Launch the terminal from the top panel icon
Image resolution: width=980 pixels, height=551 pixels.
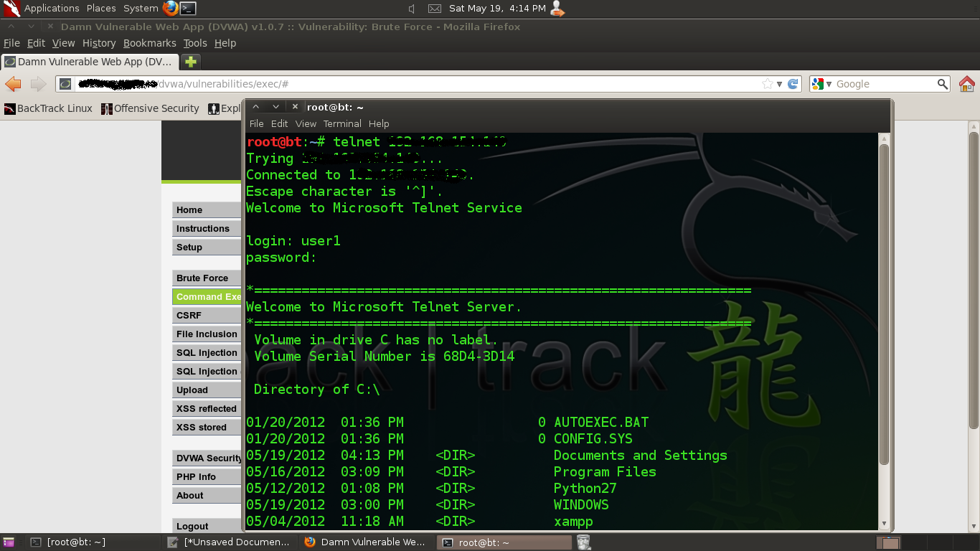pyautogui.click(x=188, y=9)
